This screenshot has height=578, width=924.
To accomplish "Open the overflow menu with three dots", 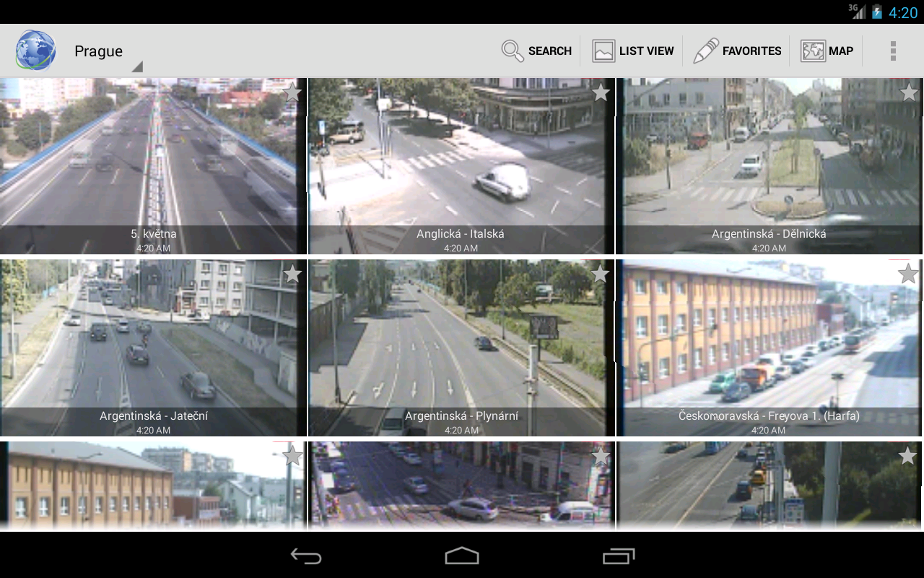I will tap(893, 51).
